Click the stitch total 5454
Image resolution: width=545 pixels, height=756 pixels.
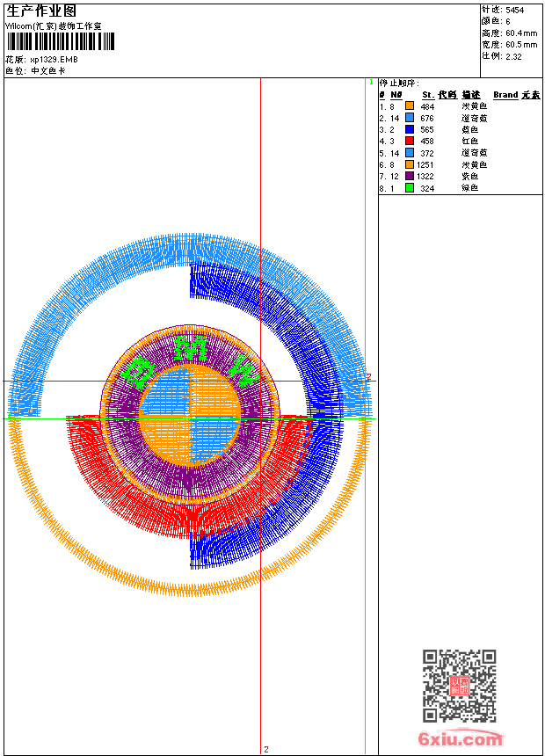pos(515,11)
